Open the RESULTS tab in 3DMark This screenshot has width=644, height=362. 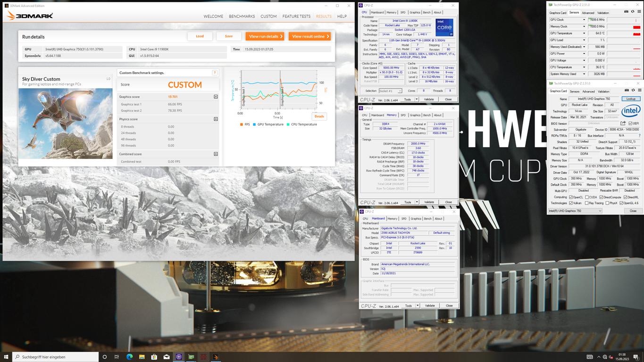(324, 16)
